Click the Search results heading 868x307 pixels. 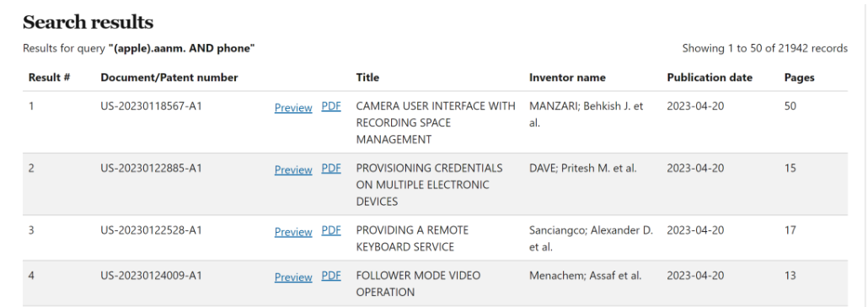tap(88, 23)
